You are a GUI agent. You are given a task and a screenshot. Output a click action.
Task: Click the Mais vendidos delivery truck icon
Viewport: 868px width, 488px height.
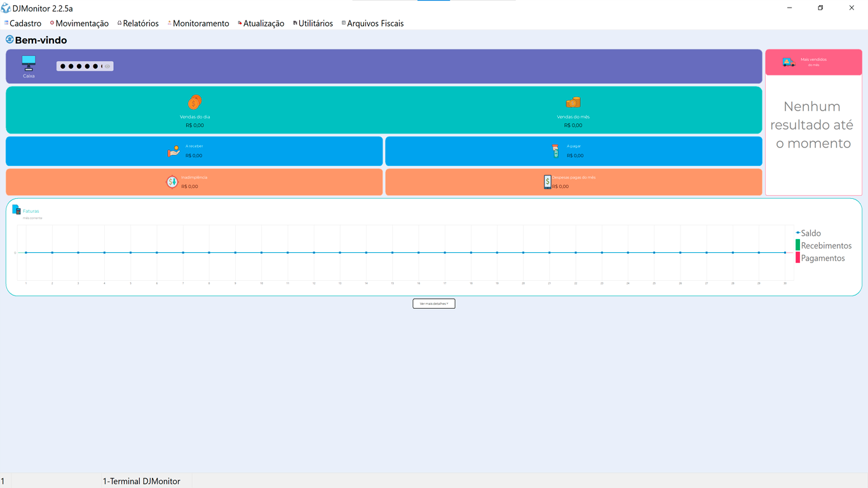pyautogui.click(x=789, y=62)
